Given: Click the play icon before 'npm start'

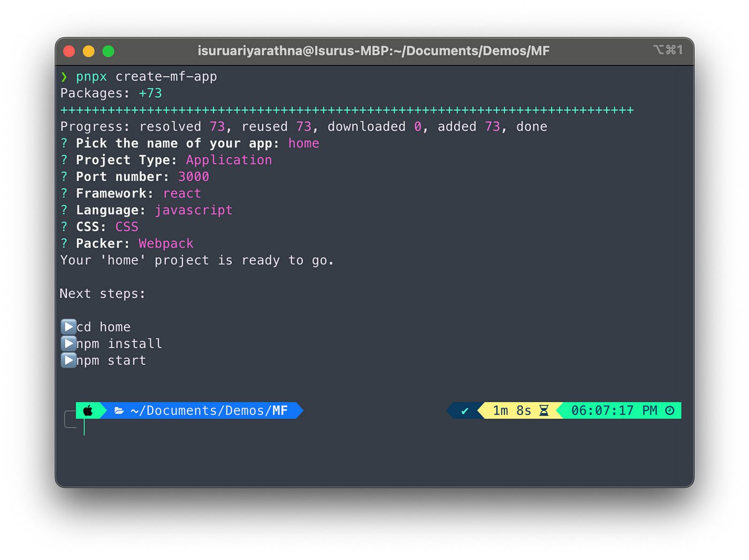Looking at the screenshot, I should point(68,360).
